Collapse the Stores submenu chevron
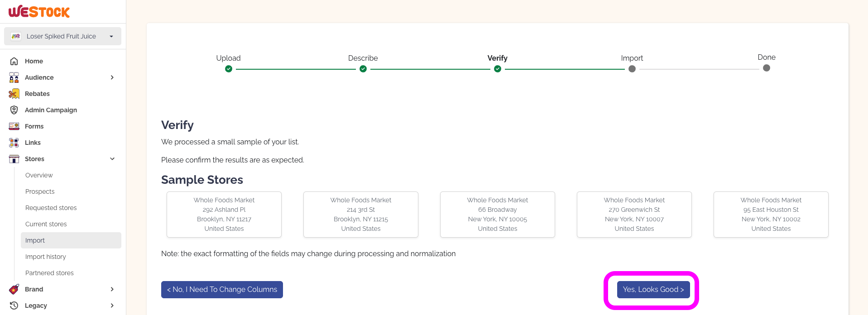Screen dimensions: 868x315 coord(112,159)
